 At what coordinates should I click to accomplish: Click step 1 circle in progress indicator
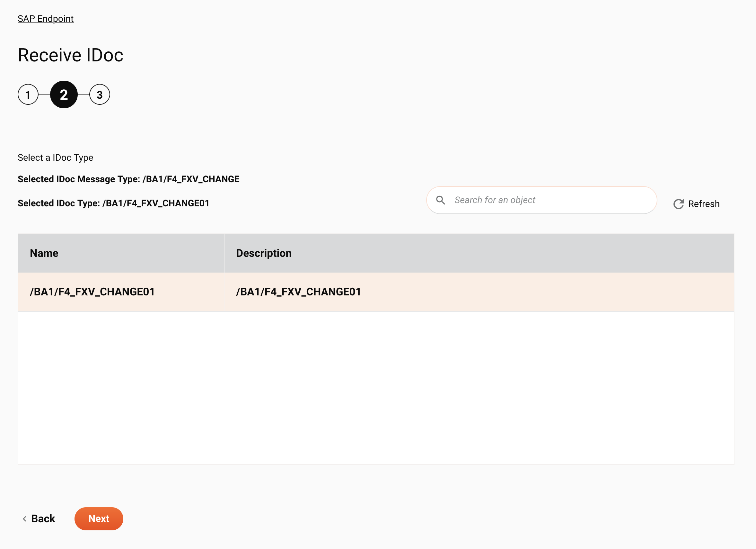point(27,94)
